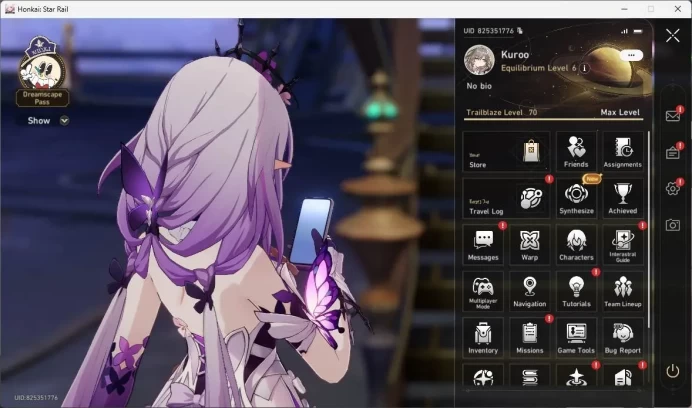Open Messages
Viewport: 692px width, 408px height.
point(483,244)
